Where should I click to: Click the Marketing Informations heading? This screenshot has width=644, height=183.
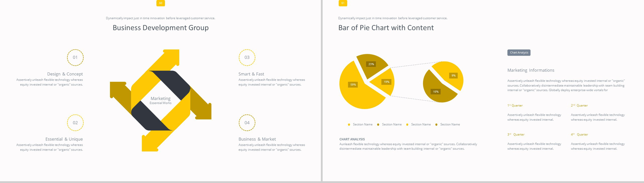531,70
